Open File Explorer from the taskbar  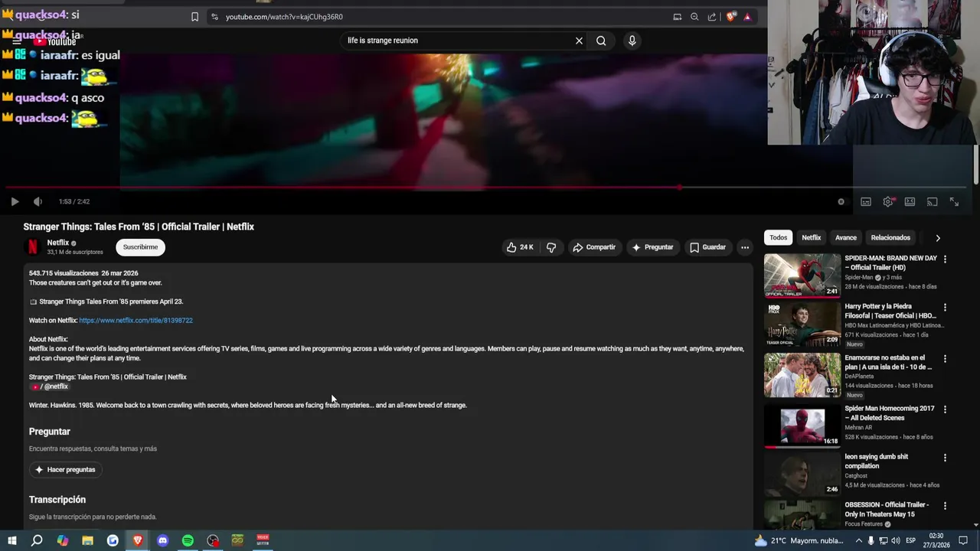pyautogui.click(x=87, y=540)
